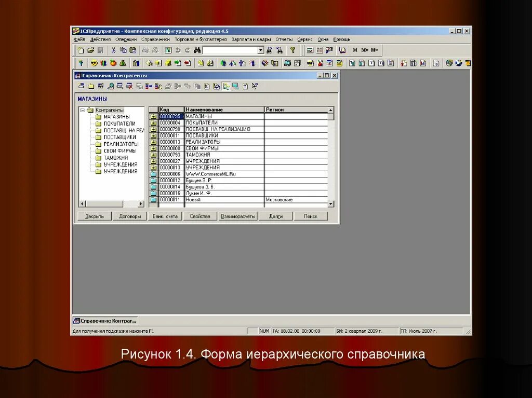
Task: Select the МАГАЗИНЫ folder in tree
Action: (116, 117)
